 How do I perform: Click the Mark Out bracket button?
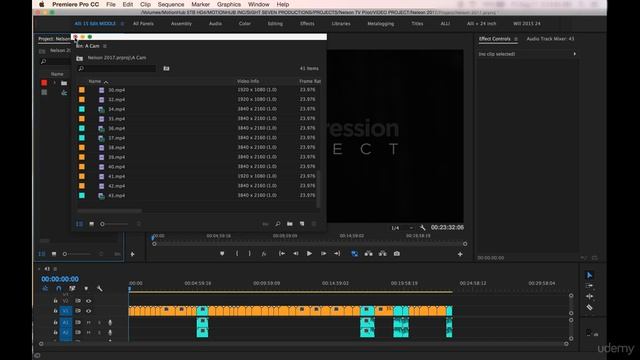250,253
